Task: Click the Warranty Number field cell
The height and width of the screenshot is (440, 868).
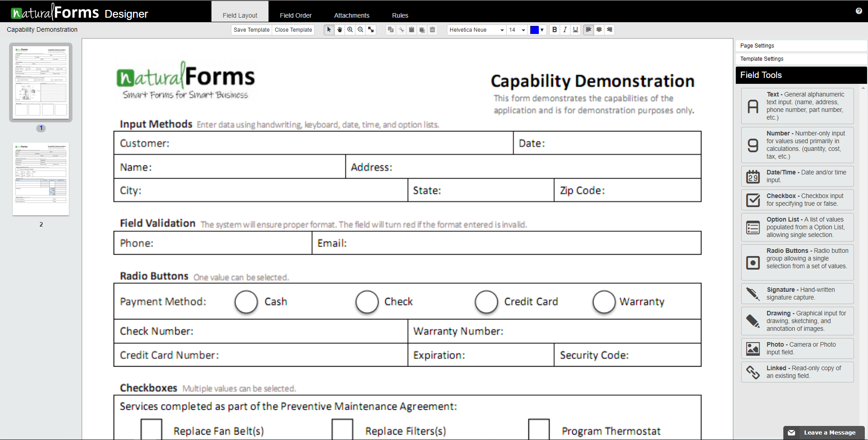Action: 555,331
